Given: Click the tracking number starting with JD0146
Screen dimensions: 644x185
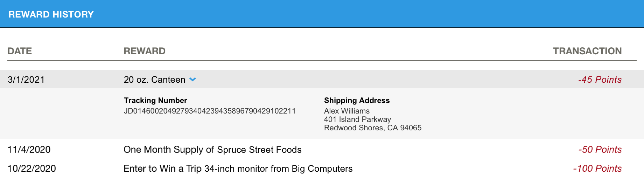Looking at the screenshot, I should pyautogui.click(x=210, y=111).
